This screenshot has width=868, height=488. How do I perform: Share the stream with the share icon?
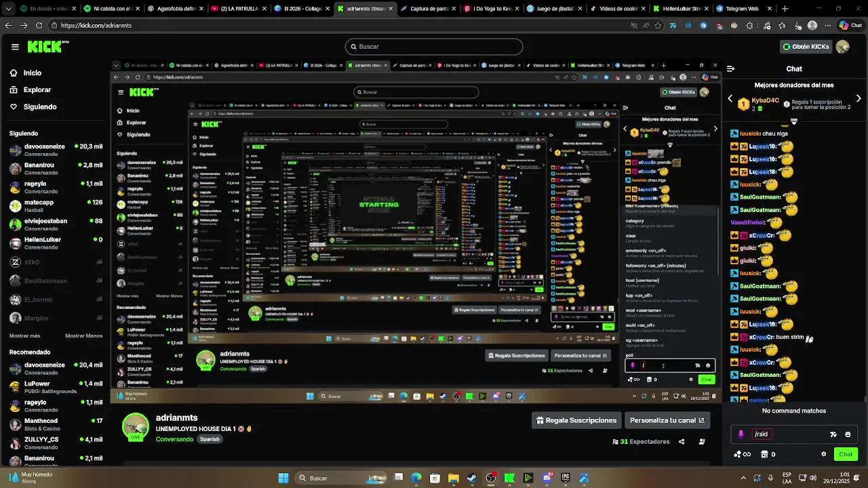[x=682, y=442]
